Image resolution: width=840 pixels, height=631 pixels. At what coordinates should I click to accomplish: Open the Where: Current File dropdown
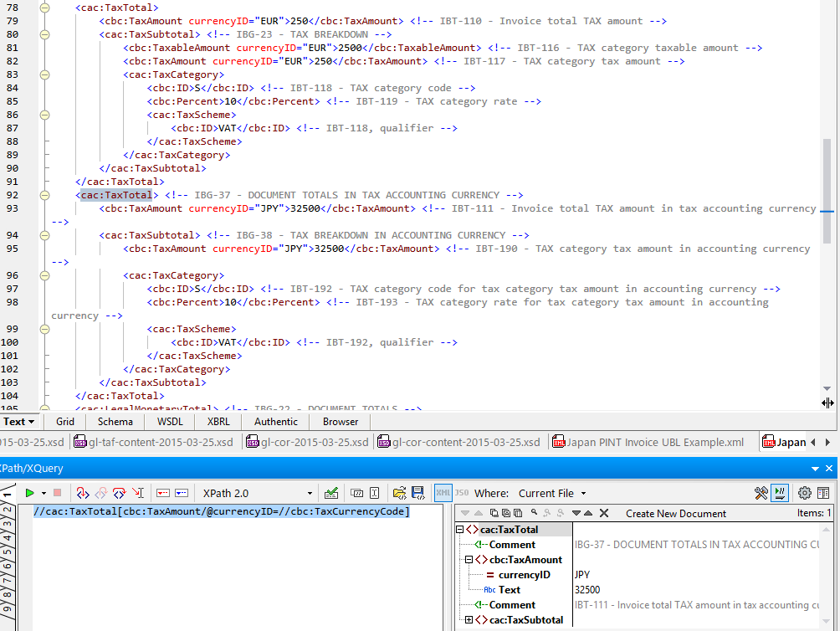pos(583,493)
